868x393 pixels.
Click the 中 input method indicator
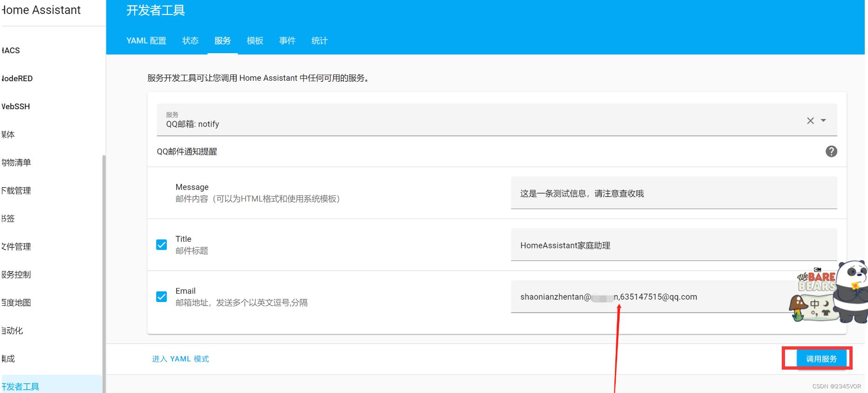814,304
